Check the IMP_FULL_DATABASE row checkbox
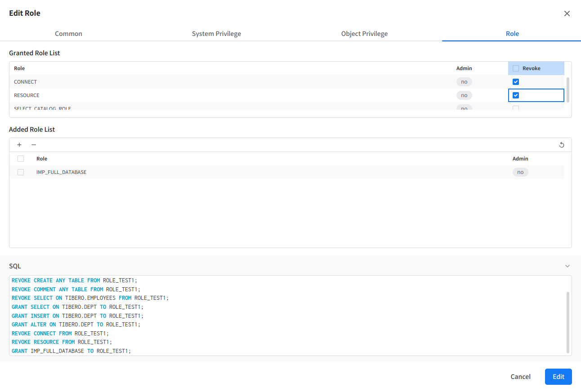Image resolution: width=581 pixels, height=392 pixels. (21, 172)
